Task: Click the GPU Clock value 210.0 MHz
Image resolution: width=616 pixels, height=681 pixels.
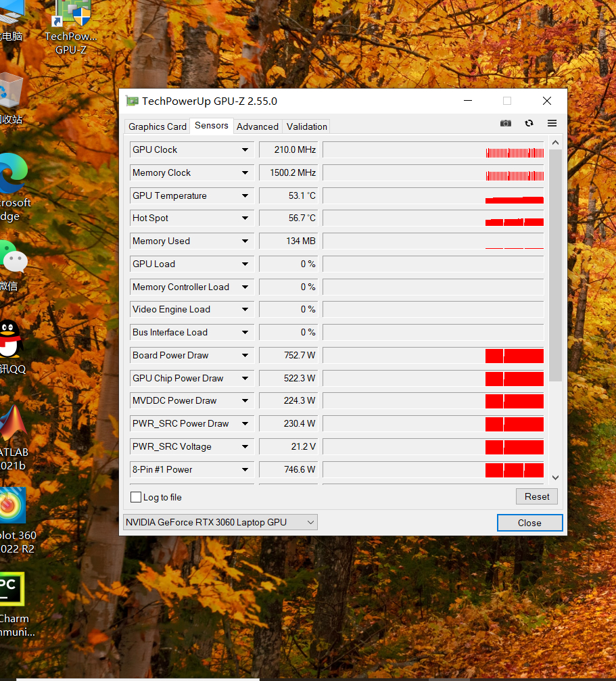Action: (x=289, y=150)
